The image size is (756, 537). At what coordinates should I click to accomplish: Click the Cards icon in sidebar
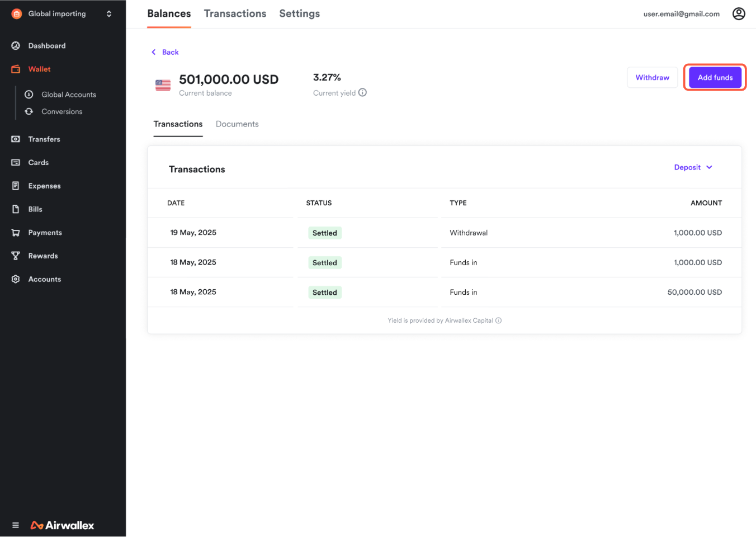click(x=16, y=163)
